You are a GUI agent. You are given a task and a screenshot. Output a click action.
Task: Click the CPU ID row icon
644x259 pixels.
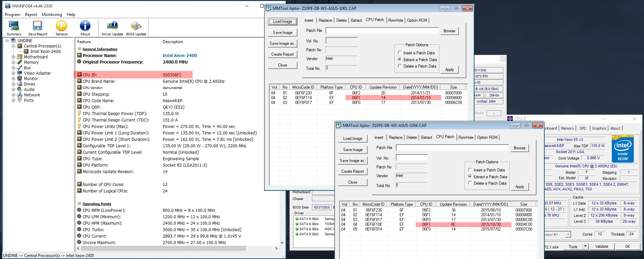click(79, 75)
